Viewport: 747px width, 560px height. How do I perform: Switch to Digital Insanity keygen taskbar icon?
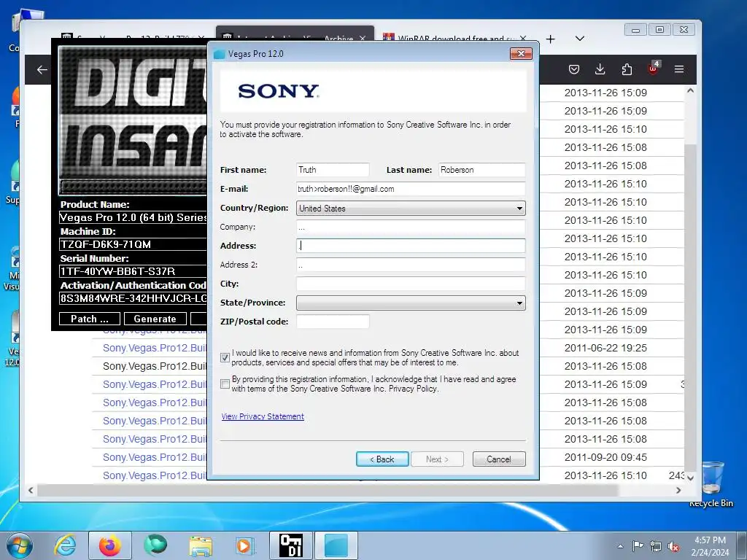291,545
